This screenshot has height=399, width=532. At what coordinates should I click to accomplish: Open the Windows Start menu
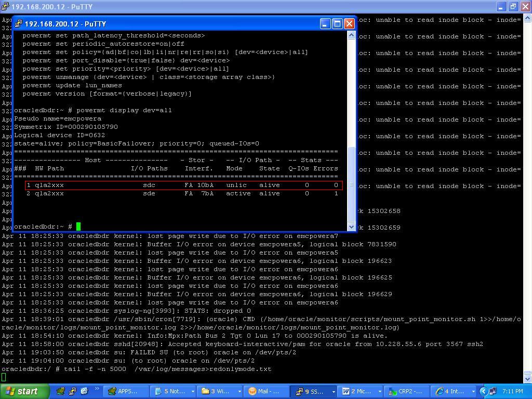(24, 391)
